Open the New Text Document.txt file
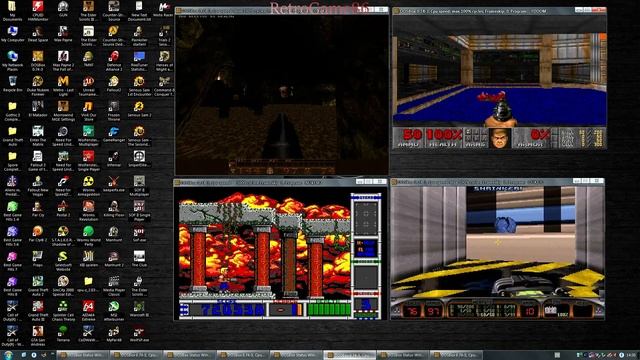The image size is (640, 360). [x=139, y=11]
